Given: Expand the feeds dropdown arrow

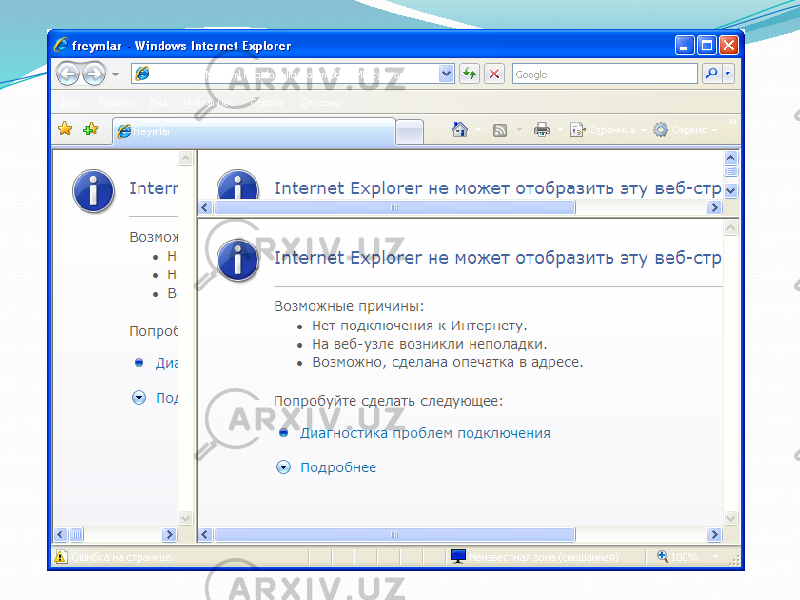Looking at the screenshot, I should [x=519, y=130].
